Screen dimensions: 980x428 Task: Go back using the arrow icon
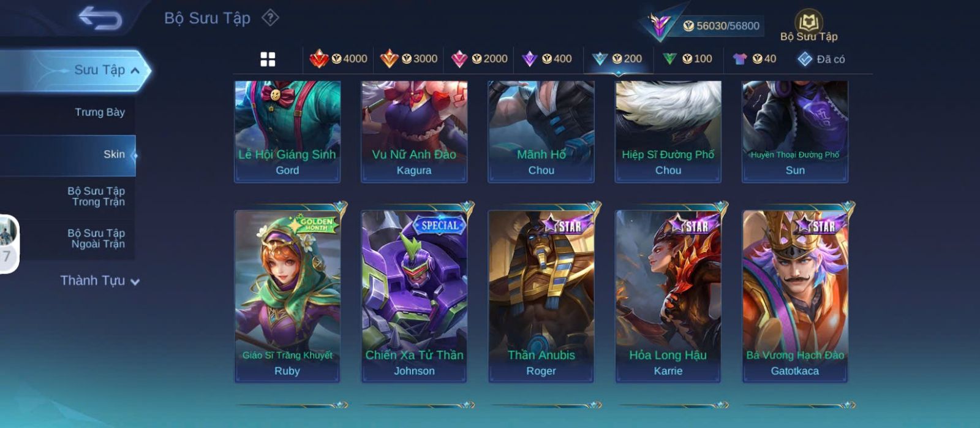pos(100,18)
